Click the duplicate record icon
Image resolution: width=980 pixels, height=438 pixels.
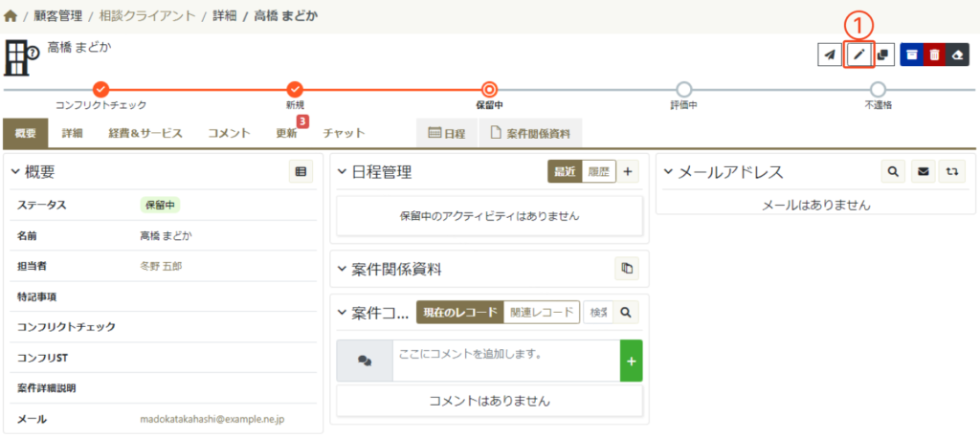[883, 55]
